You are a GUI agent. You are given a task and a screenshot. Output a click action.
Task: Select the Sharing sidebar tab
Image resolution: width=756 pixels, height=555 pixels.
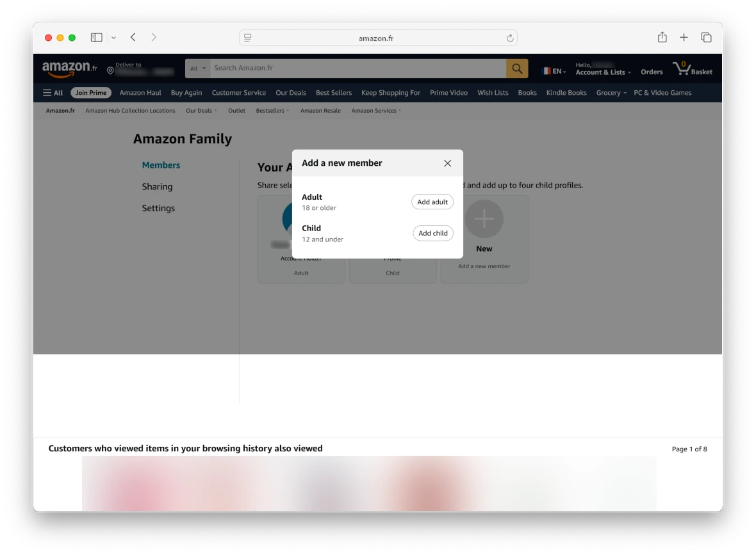click(x=157, y=187)
